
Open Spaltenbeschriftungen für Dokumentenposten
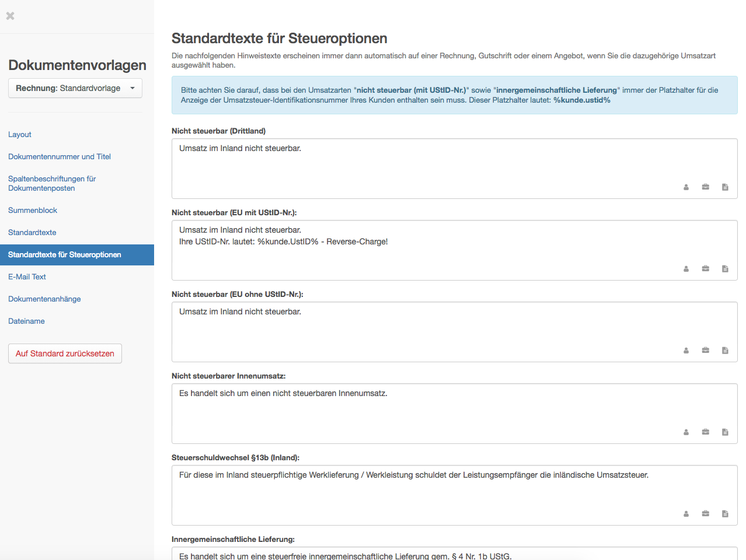tap(52, 183)
